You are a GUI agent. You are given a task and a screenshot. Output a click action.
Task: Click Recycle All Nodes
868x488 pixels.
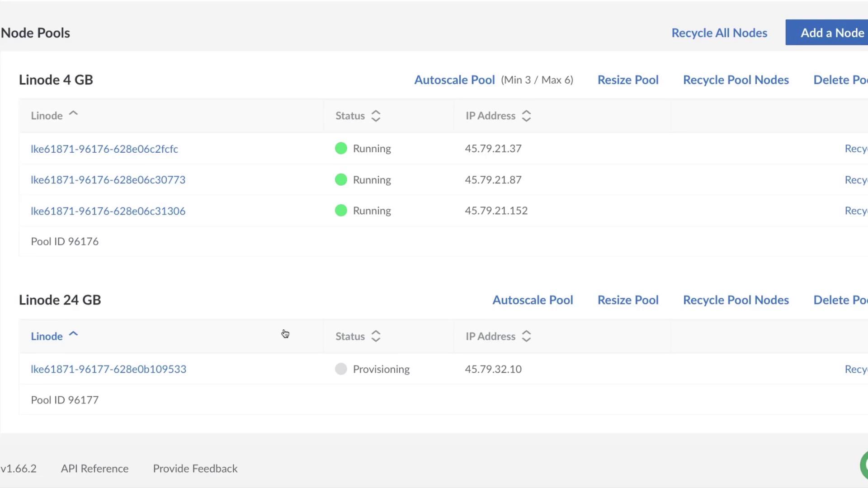tap(719, 33)
